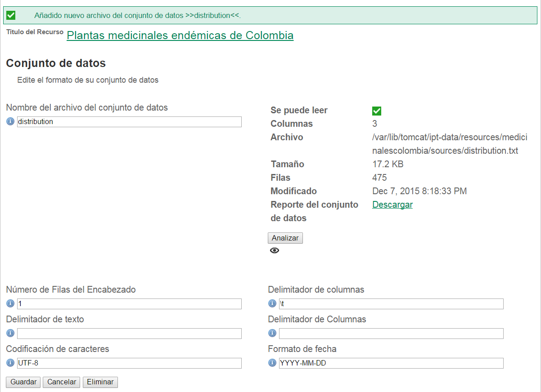Focus the column delimiter field containing \t
The width and height of the screenshot is (541, 392).
click(x=391, y=304)
